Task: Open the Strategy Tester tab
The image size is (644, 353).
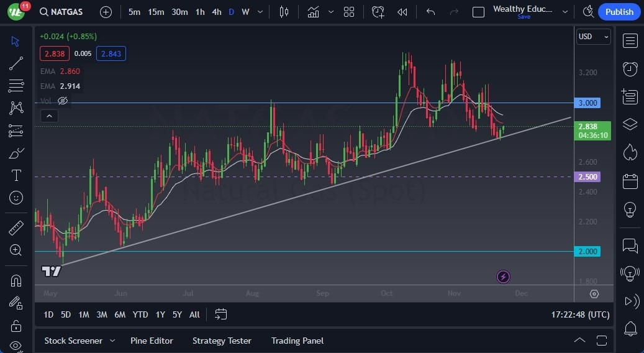Action: [x=222, y=341]
